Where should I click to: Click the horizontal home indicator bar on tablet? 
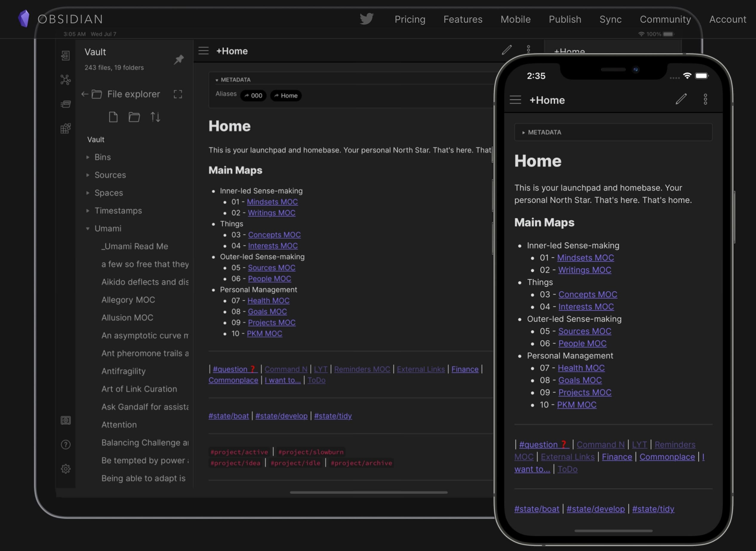pos(369,492)
